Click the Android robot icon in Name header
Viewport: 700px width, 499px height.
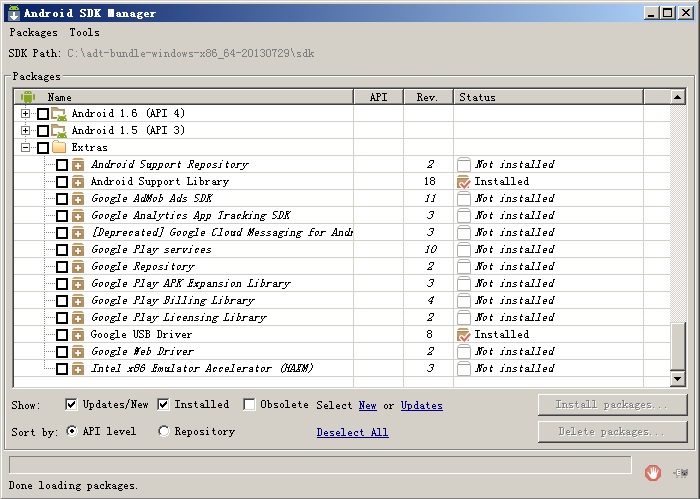28,97
